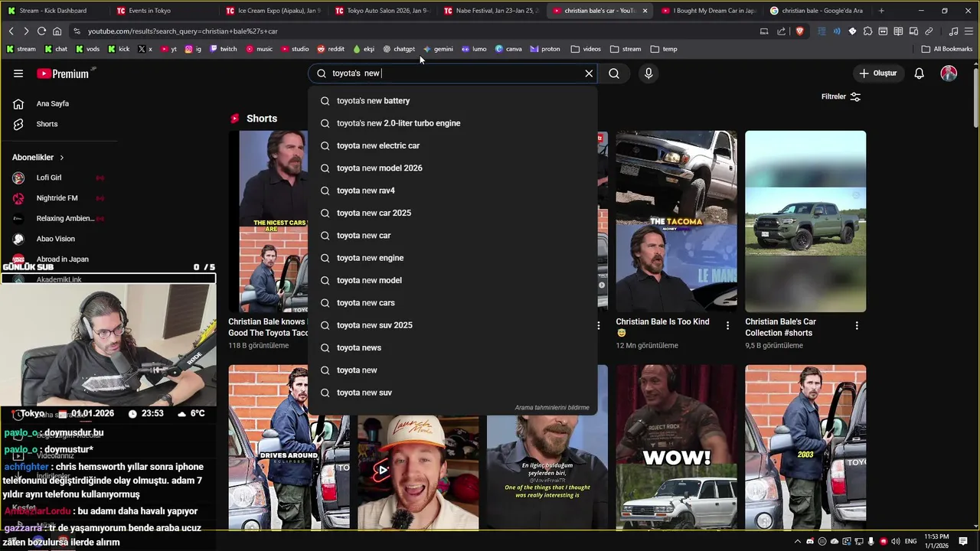
Task: Open "Christian Bale Is Too Kind" short thumbnail
Action: click(x=676, y=221)
